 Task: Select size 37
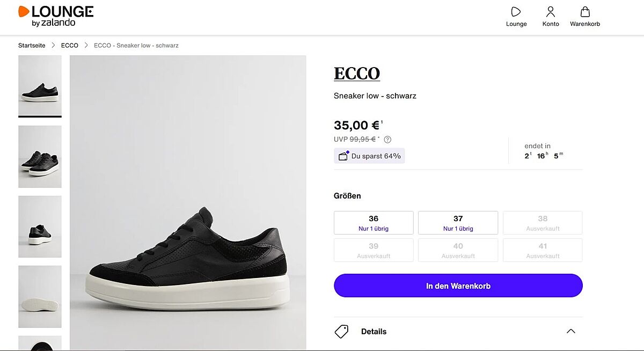tap(458, 223)
